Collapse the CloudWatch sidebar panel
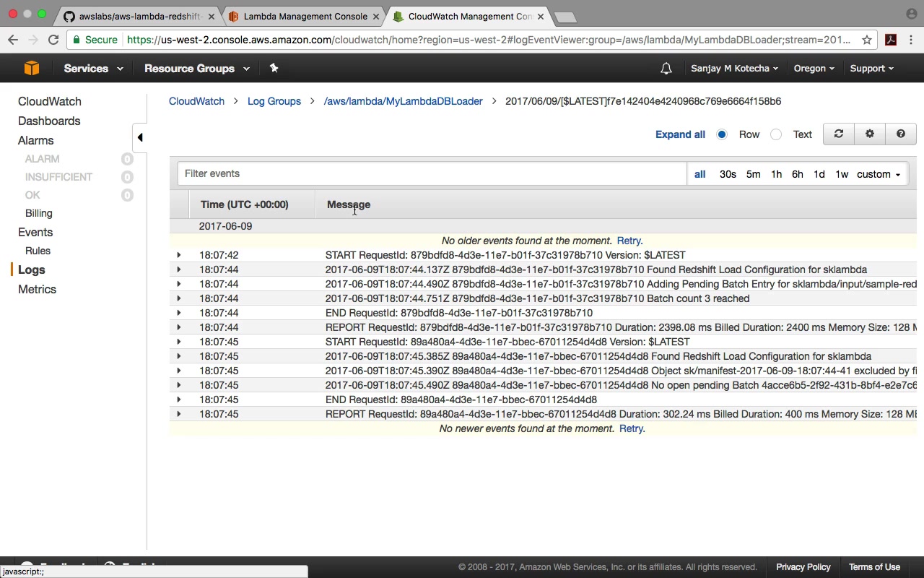Viewport: 924px width, 578px height. point(140,137)
